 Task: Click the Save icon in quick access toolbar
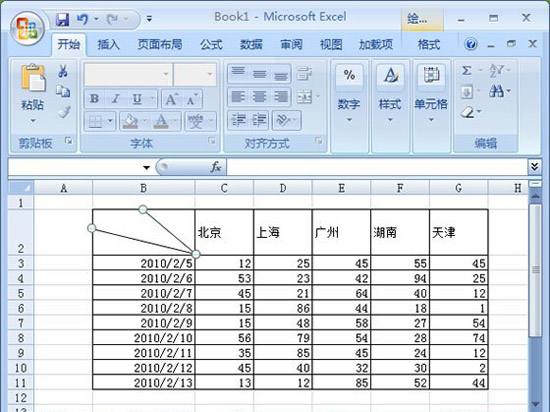62,20
